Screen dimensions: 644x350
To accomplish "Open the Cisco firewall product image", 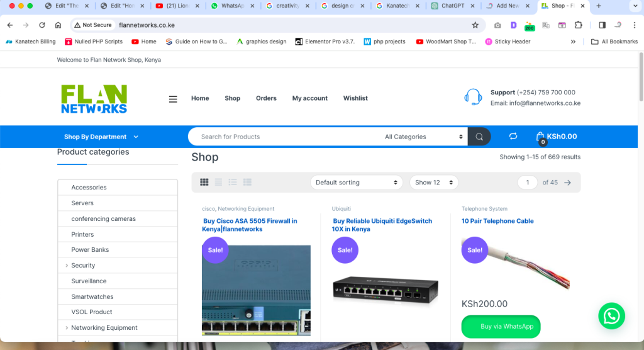I will (x=257, y=290).
